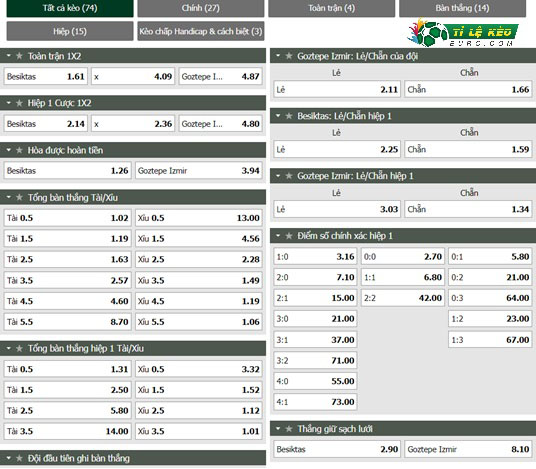The width and height of the screenshot is (536, 469).
Task: Select Tài 2.5 odds 1.63
Action: 67,259
